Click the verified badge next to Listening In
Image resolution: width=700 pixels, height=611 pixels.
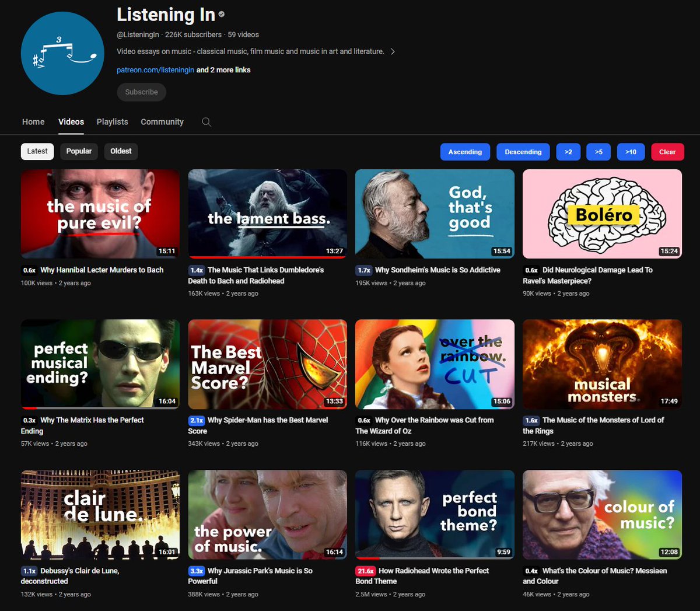pyautogui.click(x=222, y=15)
